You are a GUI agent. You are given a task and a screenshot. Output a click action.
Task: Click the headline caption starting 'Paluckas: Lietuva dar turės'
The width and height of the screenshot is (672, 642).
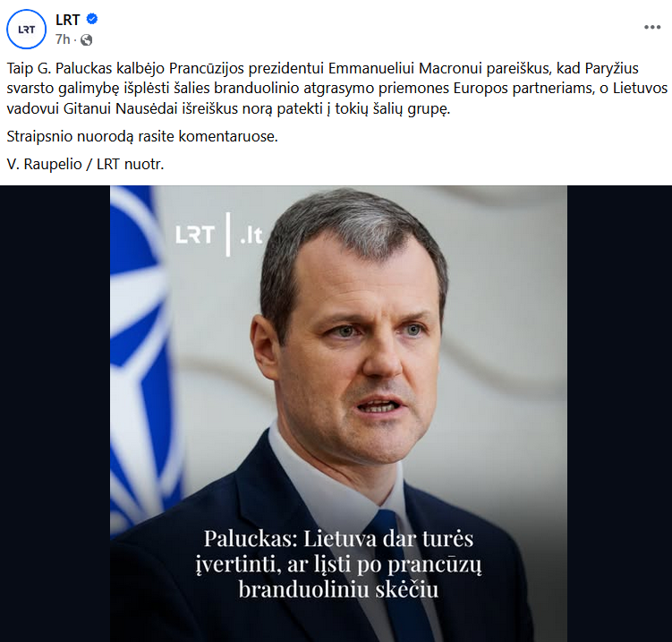(338, 563)
